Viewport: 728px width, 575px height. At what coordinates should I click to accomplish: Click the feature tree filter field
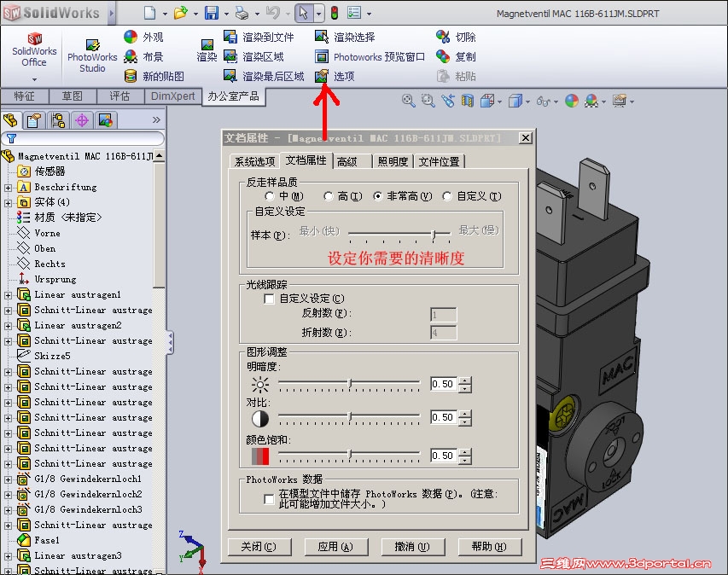click(x=83, y=138)
